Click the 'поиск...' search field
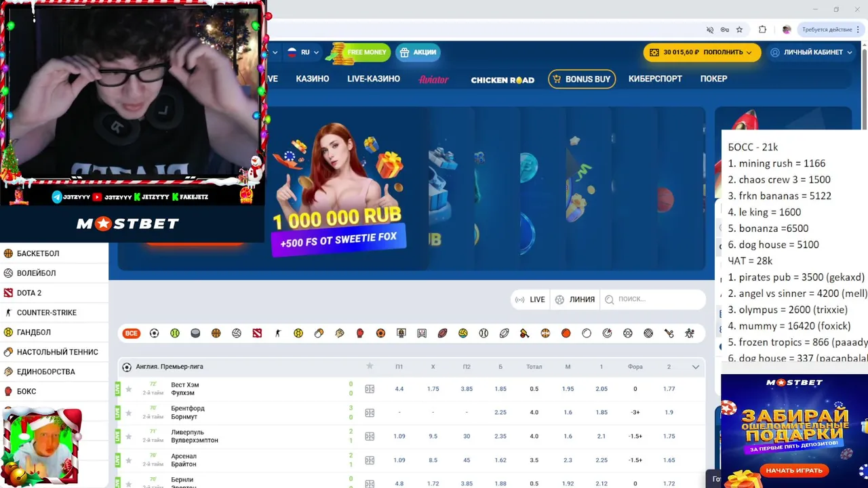This screenshot has width=868, height=488. click(653, 299)
